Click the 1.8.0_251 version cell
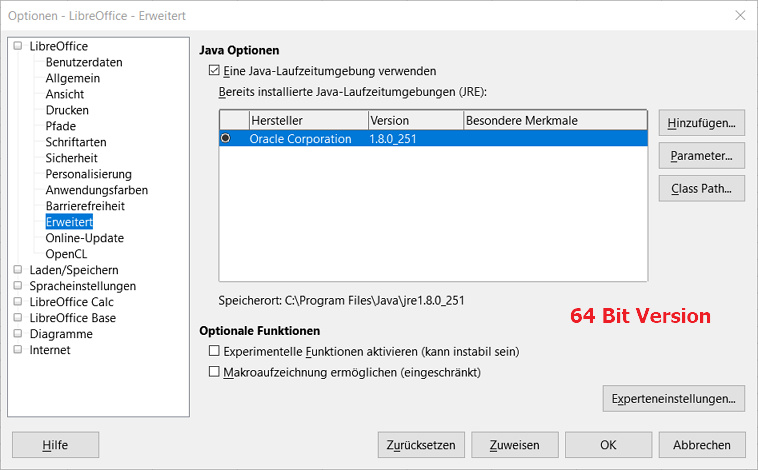This screenshot has height=470, width=758. (x=393, y=139)
